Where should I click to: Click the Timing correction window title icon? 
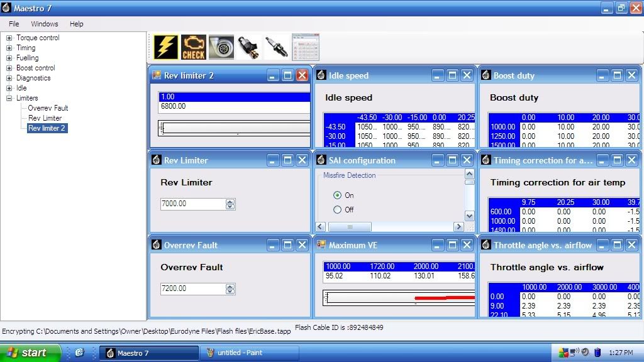pyautogui.click(x=486, y=160)
